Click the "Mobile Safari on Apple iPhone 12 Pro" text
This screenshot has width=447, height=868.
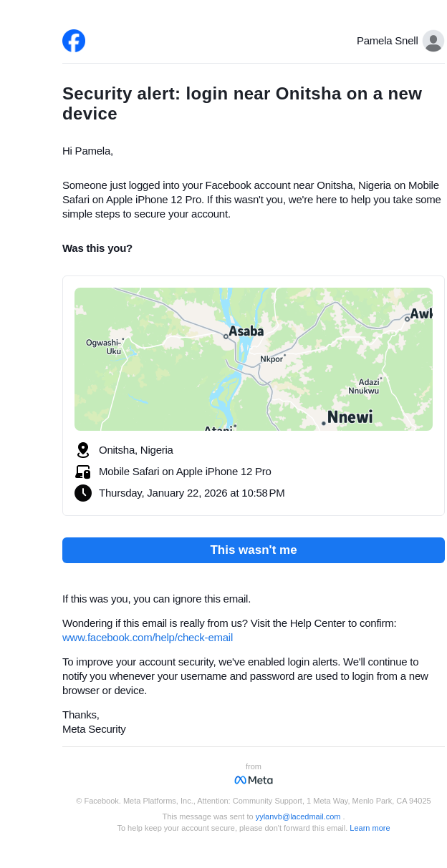coord(185,472)
